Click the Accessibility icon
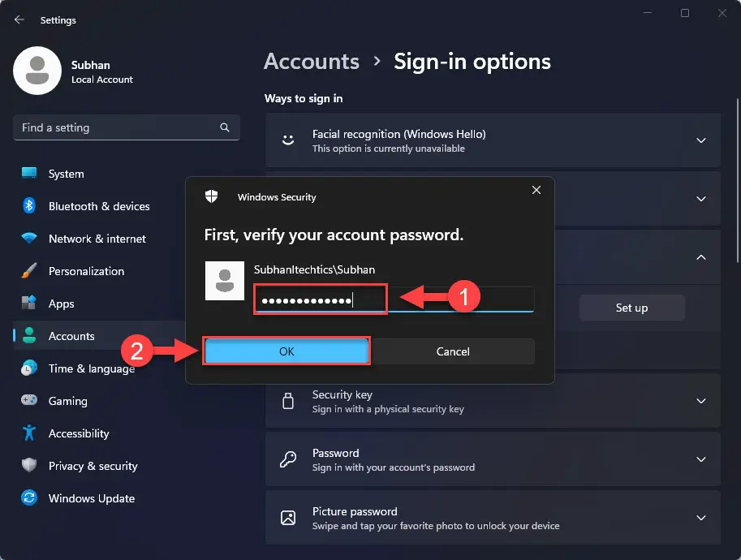Viewport: 741px width, 560px height. coord(29,433)
